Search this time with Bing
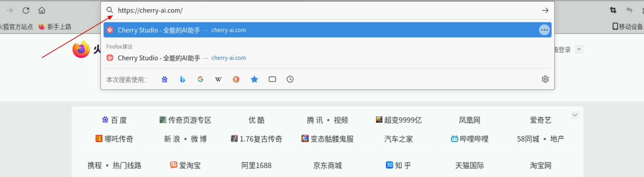644x177 pixels. coord(182,79)
